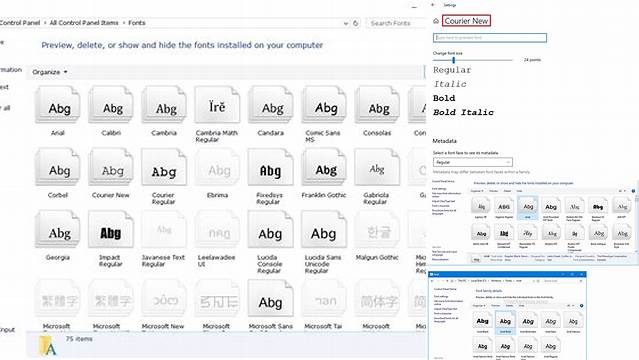Click the Bold style sample text
The image size is (639, 360).
[444, 98]
